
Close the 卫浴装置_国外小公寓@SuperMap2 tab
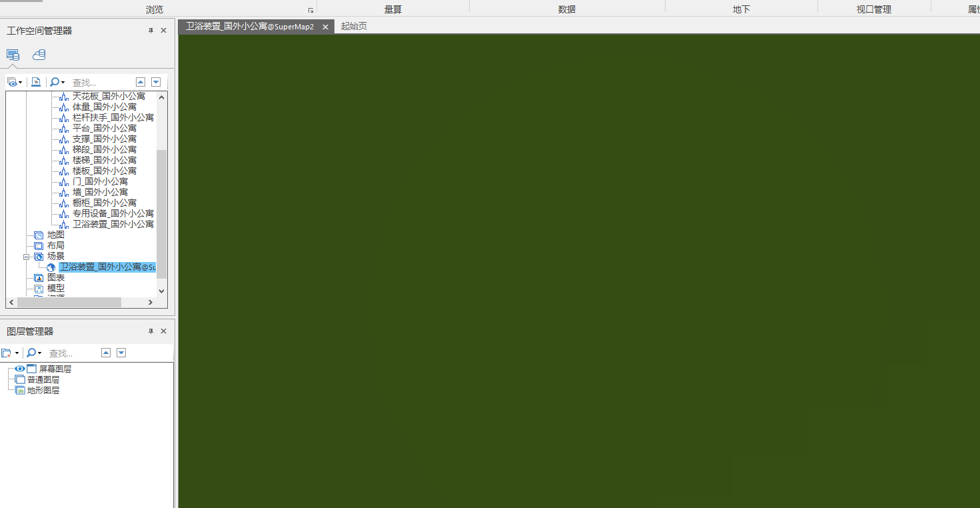tap(325, 27)
